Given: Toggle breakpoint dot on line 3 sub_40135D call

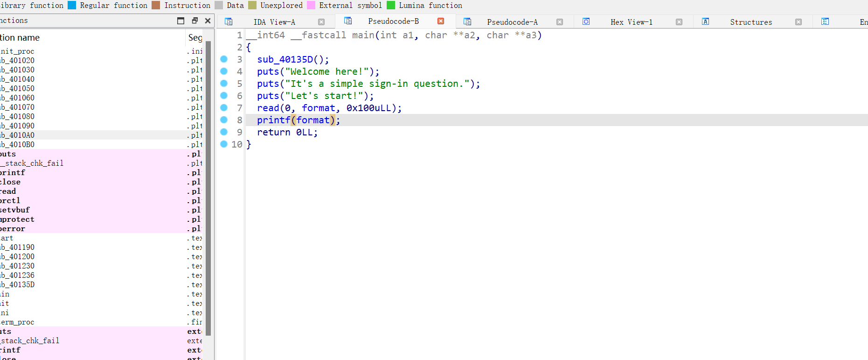Looking at the screenshot, I should pos(224,59).
